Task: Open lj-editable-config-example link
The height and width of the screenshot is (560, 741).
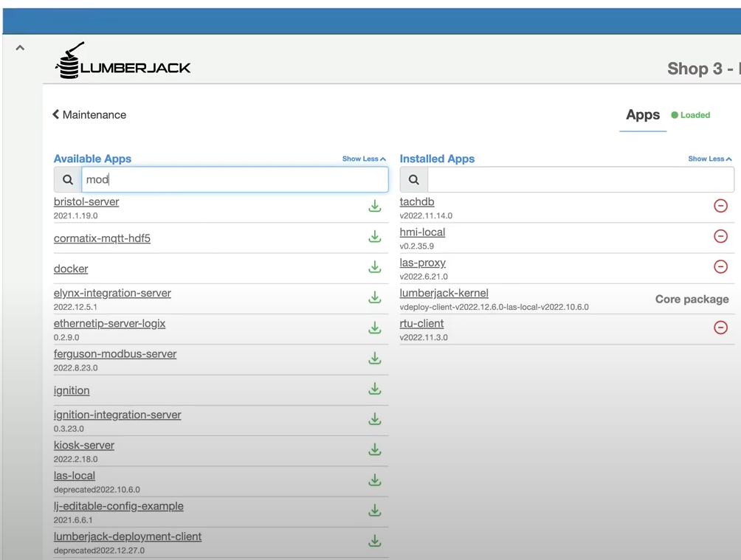Action: (x=119, y=506)
